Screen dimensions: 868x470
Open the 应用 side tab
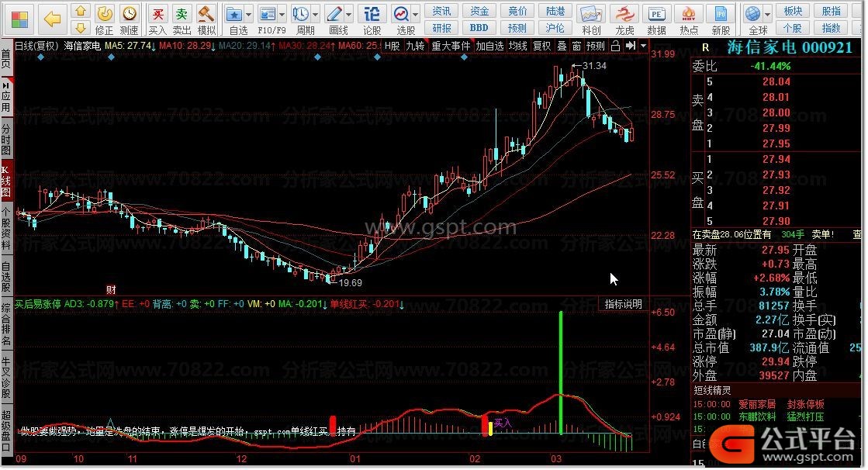coord(6,98)
